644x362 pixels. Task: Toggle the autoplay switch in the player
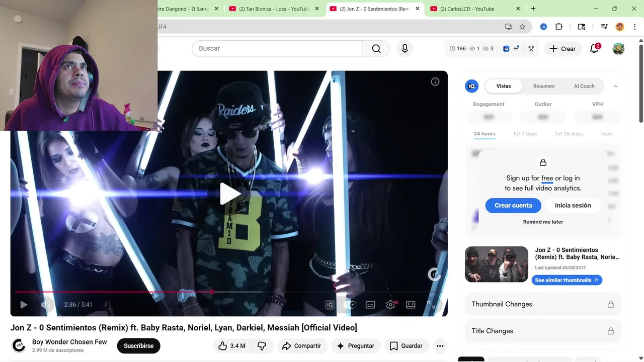350,305
